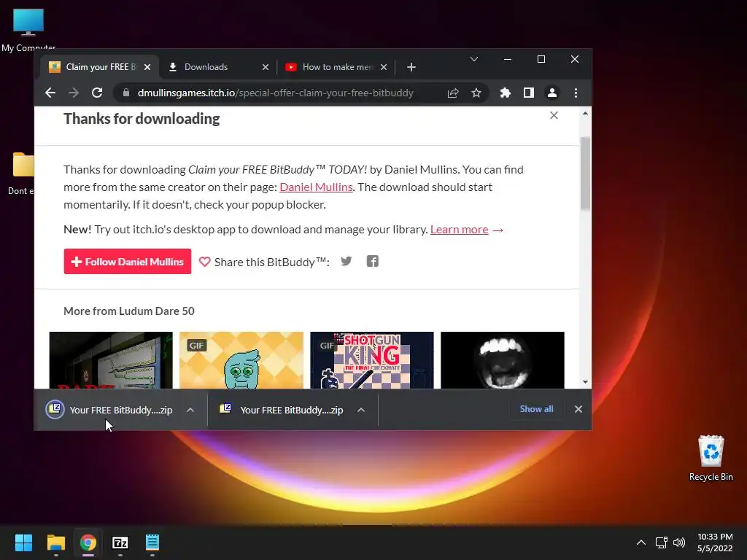Expand options for the first BitBuddy zip download
The image size is (747, 560).
190,410
